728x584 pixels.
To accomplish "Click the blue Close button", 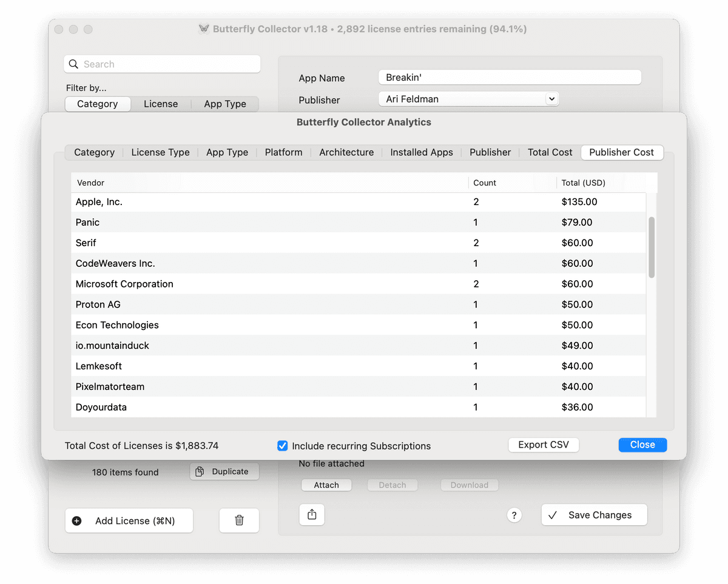I will [x=642, y=445].
